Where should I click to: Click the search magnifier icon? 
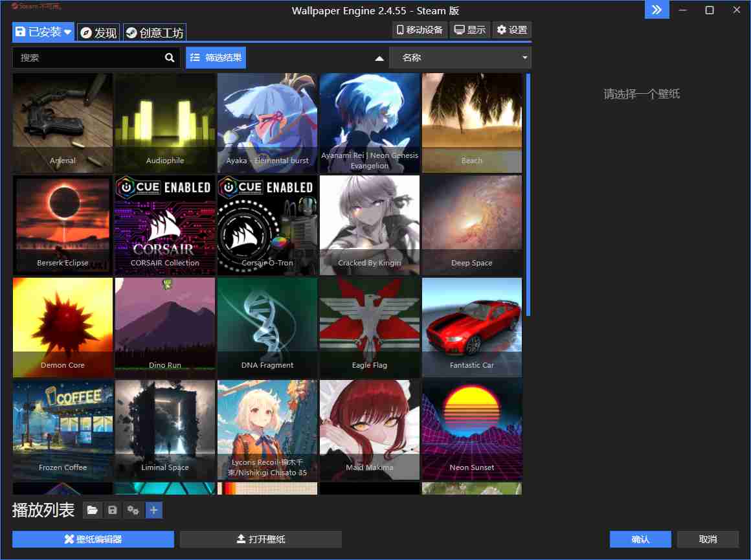170,58
